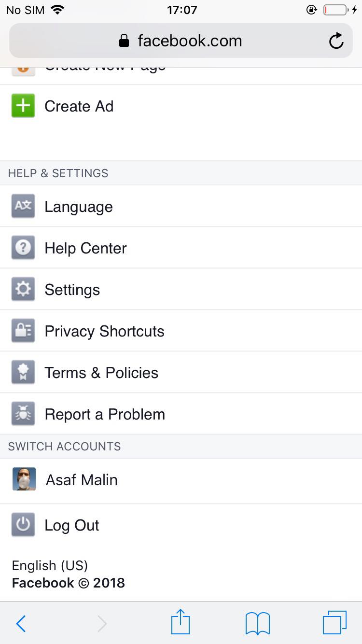Reload the page in Safari

[x=336, y=41]
